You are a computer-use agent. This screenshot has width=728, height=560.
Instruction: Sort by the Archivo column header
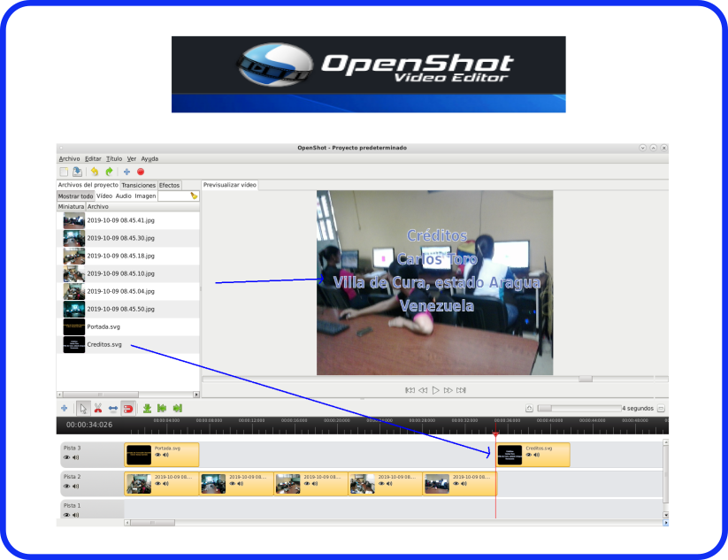tap(142, 207)
